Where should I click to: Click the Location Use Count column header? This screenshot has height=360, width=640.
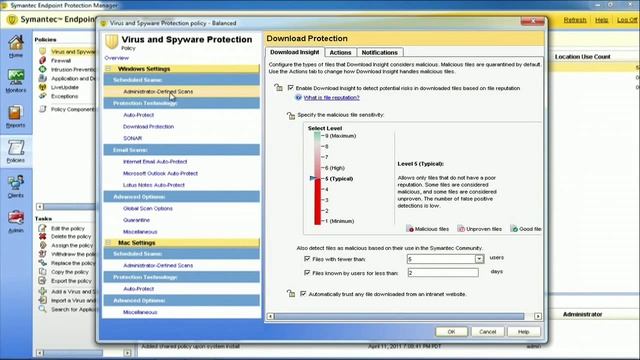tap(582, 57)
